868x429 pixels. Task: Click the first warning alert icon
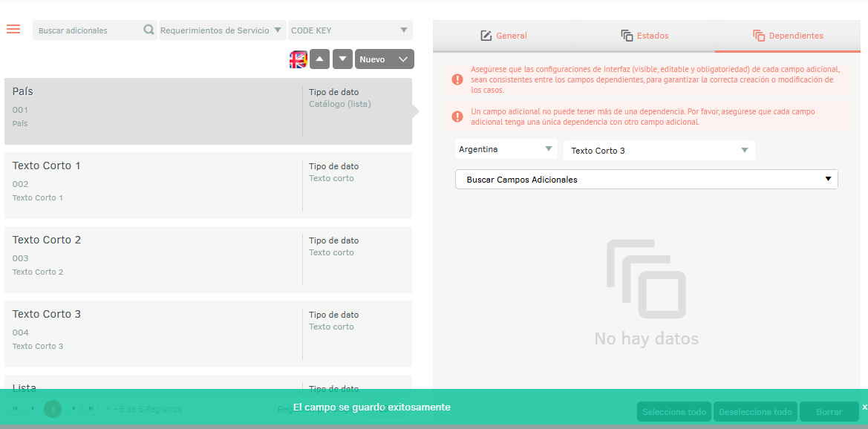(x=457, y=79)
